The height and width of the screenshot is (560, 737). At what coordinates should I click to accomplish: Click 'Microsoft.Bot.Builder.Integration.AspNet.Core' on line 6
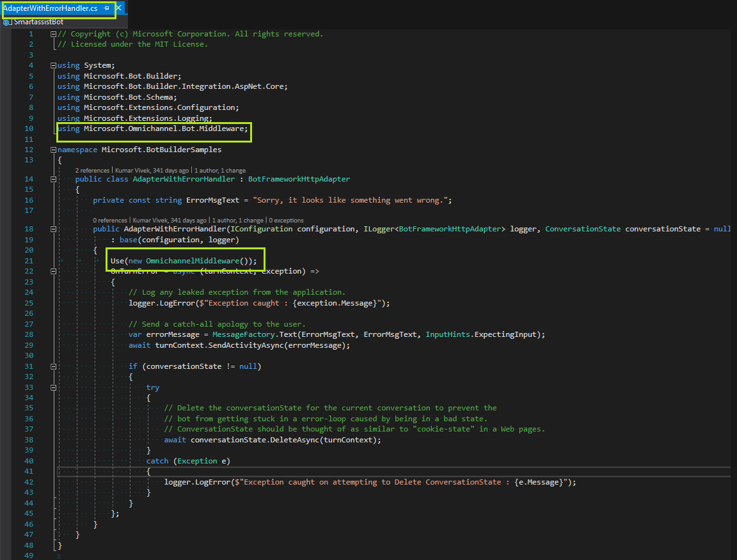pyautogui.click(x=184, y=86)
